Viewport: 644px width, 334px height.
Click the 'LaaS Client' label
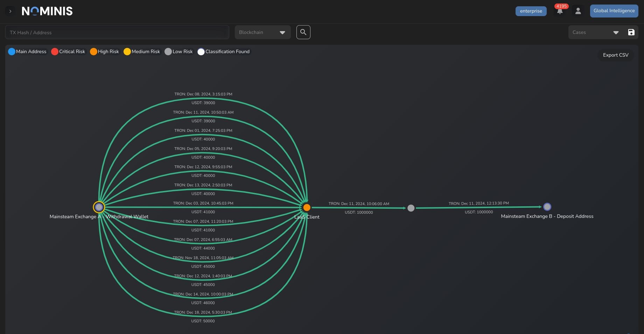click(307, 217)
